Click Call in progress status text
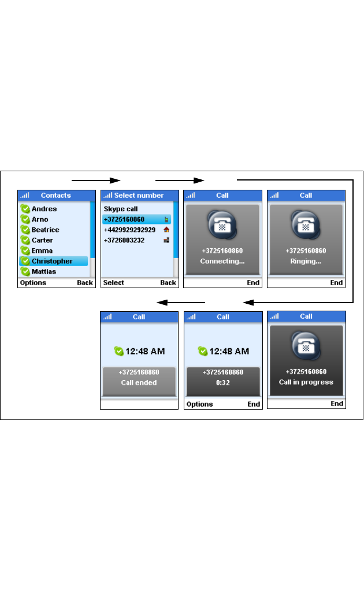The width and height of the screenshot is (364, 604). [306, 382]
